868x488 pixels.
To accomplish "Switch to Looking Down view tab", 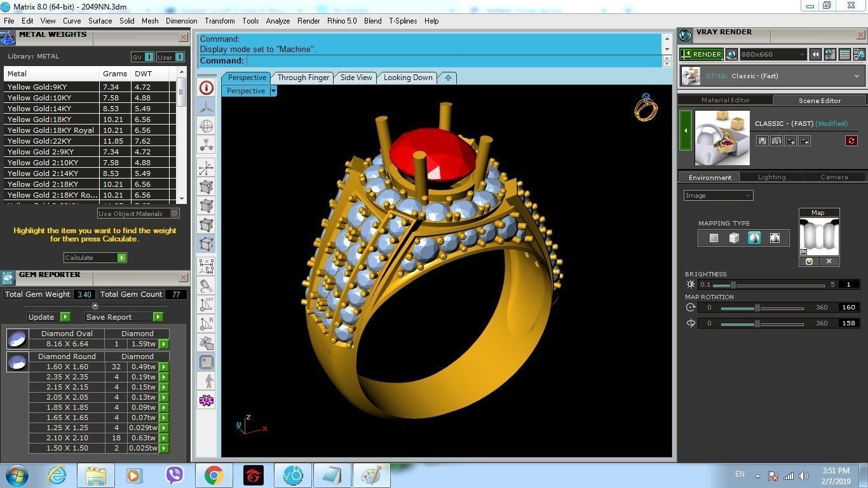I will pyautogui.click(x=408, y=78).
